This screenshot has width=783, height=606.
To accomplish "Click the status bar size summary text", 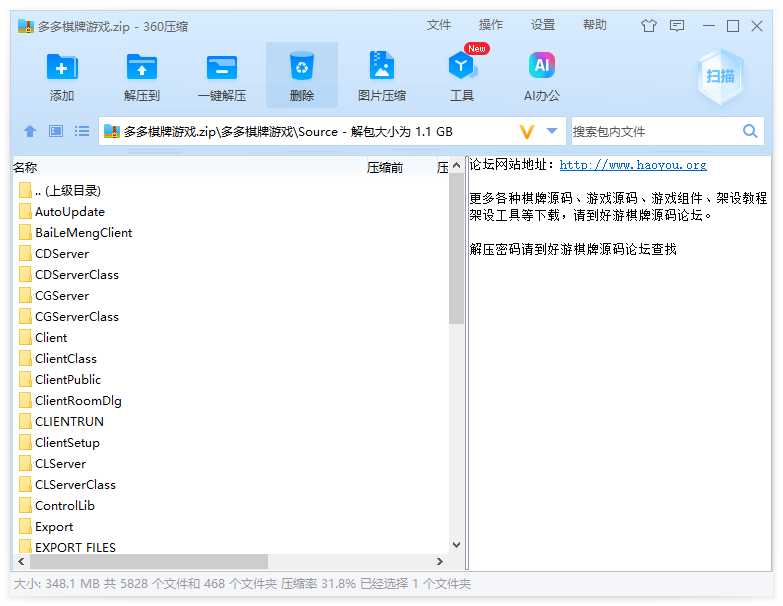I will click(242, 584).
